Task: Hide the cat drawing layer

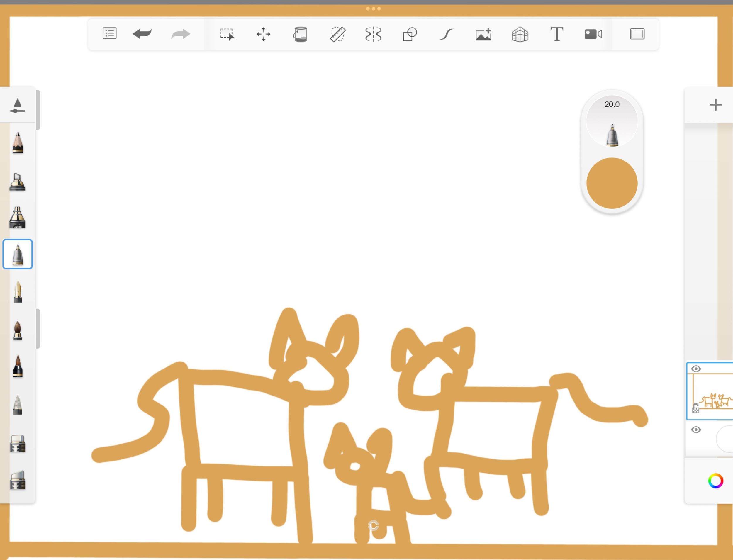Action: [696, 369]
